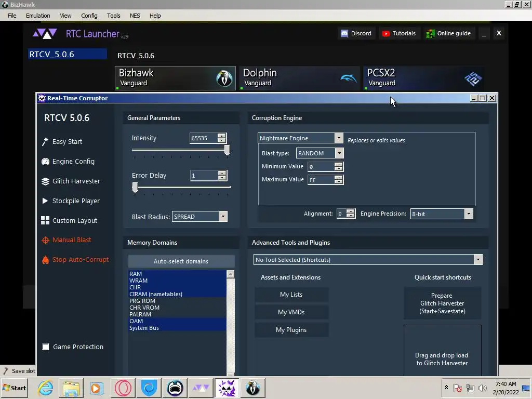The width and height of the screenshot is (532, 399).
Task: Click the Windows Start button
Action: click(x=14, y=388)
